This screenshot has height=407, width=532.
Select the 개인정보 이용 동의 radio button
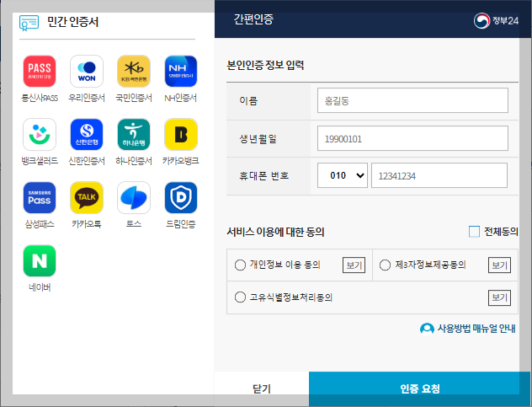[240, 265]
